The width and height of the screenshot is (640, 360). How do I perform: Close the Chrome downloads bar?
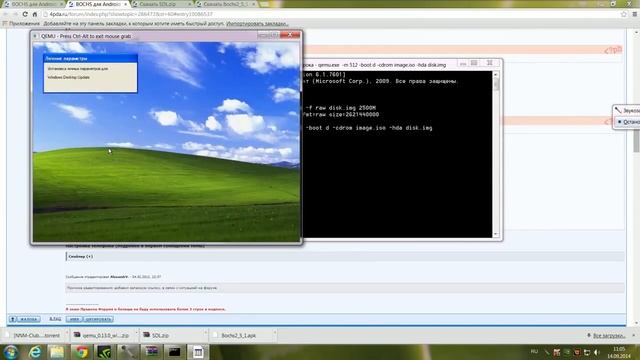pyautogui.click(x=633, y=335)
